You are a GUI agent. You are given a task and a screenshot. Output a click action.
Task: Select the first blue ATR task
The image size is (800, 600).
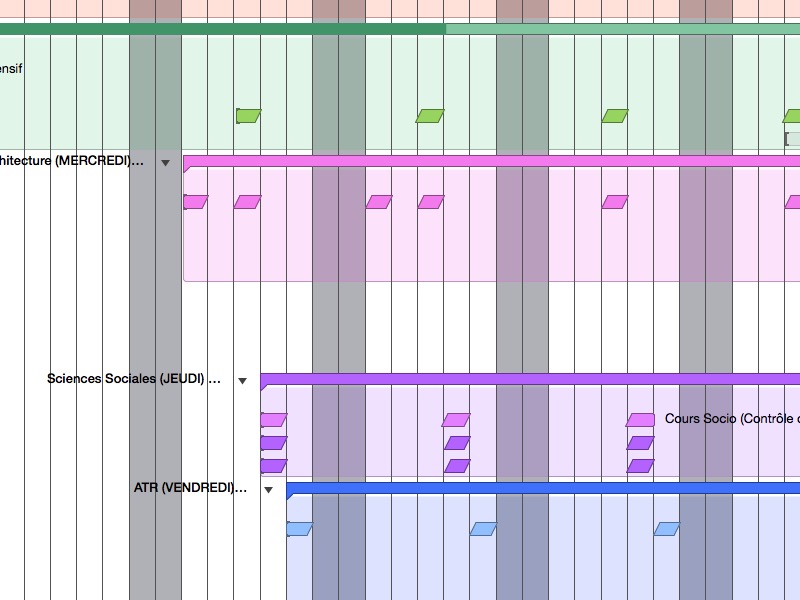point(300,529)
